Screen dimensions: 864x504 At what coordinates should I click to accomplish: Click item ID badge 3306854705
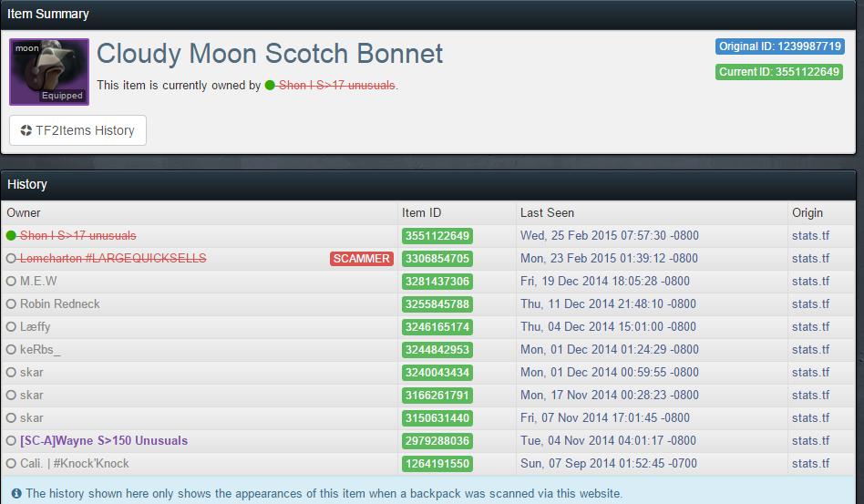(x=437, y=259)
